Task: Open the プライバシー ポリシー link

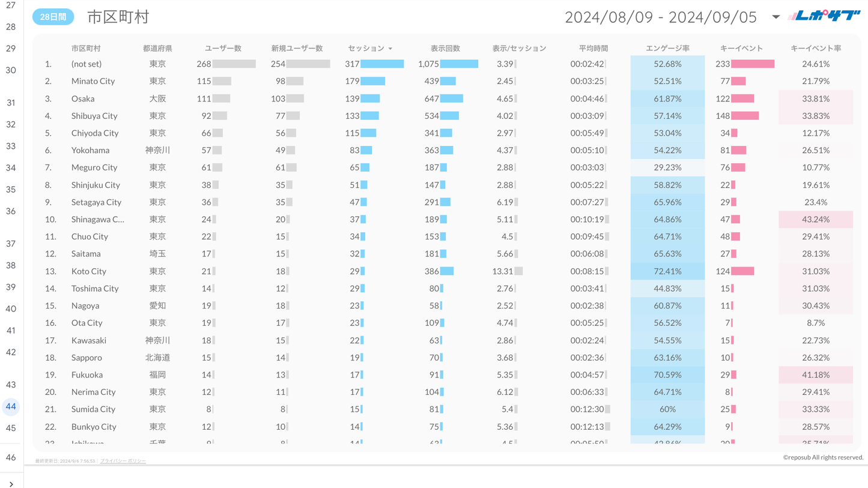Action: [x=123, y=461]
